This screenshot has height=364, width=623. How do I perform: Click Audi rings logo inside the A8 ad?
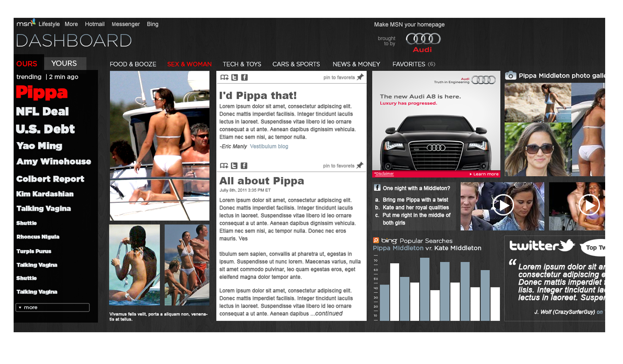coord(483,80)
